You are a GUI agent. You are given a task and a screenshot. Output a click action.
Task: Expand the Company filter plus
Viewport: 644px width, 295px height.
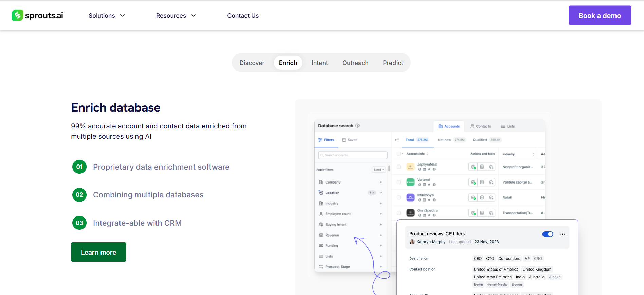click(x=381, y=182)
